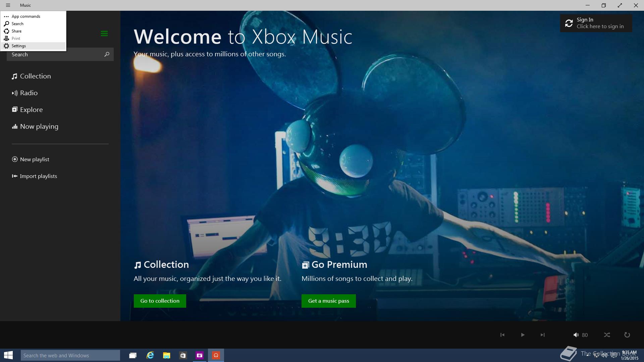Minimize the Music window
This screenshot has height=362, width=644.
588,5
